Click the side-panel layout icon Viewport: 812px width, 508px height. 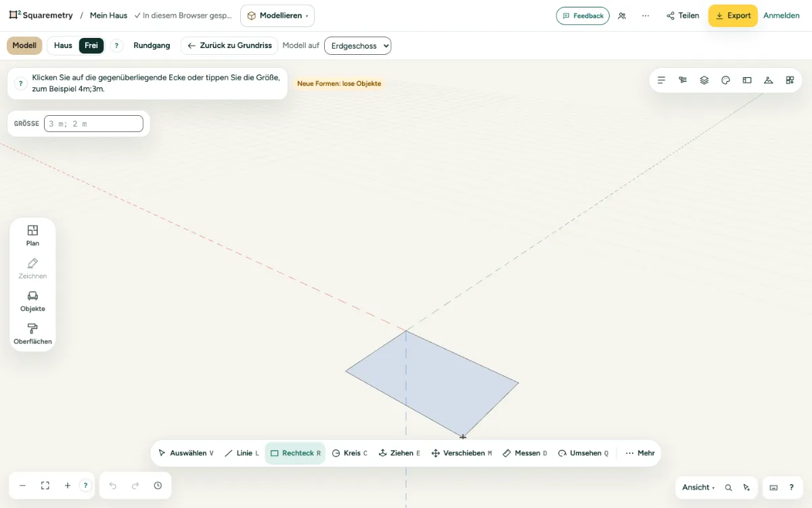[x=747, y=80]
